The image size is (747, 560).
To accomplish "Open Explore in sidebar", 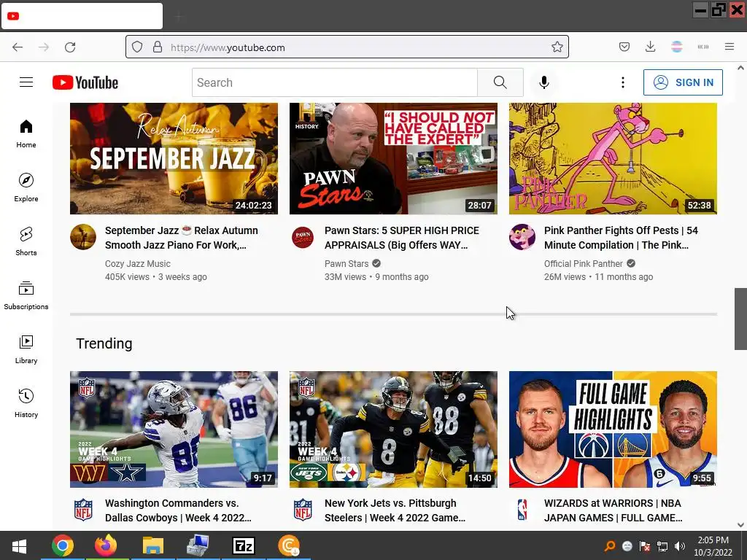I will pyautogui.click(x=26, y=187).
